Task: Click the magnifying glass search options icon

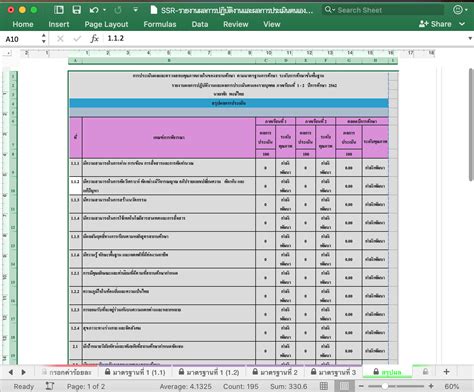Action: click(329, 10)
